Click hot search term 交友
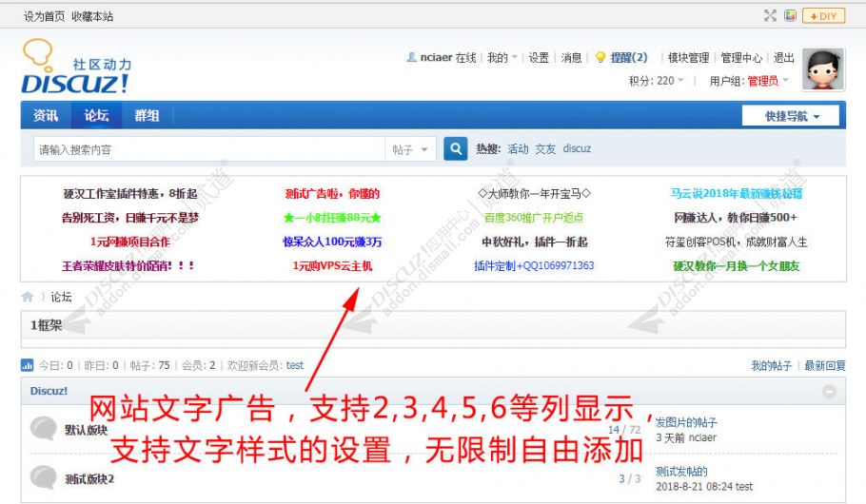This screenshot has height=504, width=866. click(545, 149)
